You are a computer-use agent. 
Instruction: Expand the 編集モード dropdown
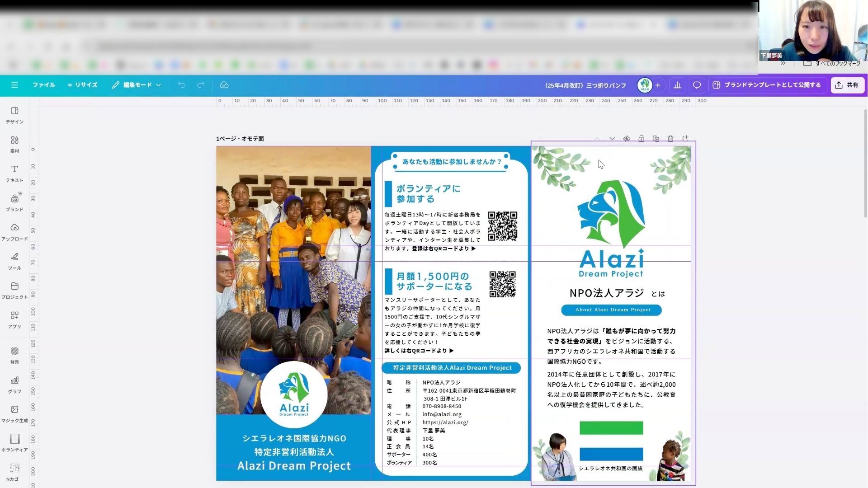[137, 85]
